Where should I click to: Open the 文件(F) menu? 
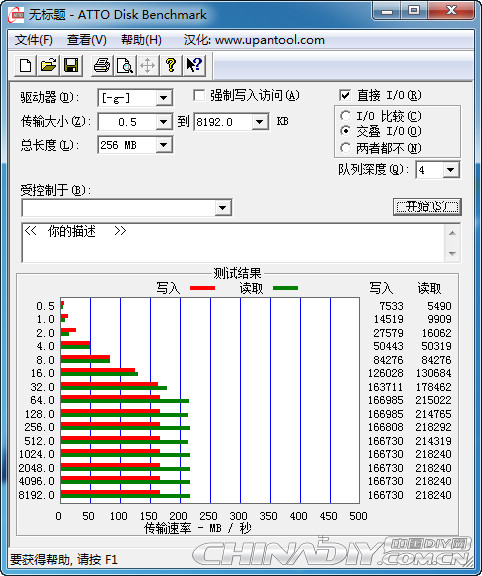point(33,40)
